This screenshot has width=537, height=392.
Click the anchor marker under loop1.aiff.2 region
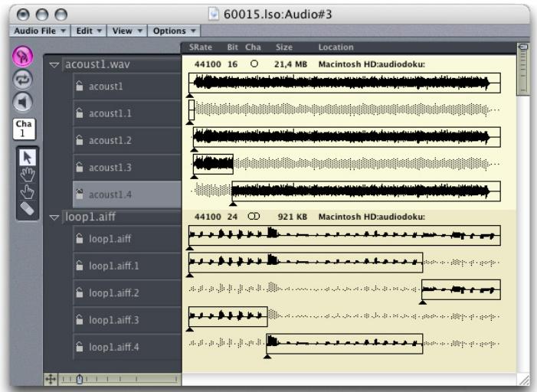pos(423,302)
